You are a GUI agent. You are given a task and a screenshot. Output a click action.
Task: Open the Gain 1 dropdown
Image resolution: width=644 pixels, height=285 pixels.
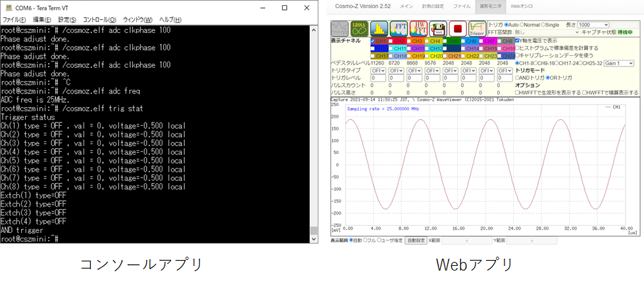pos(618,63)
